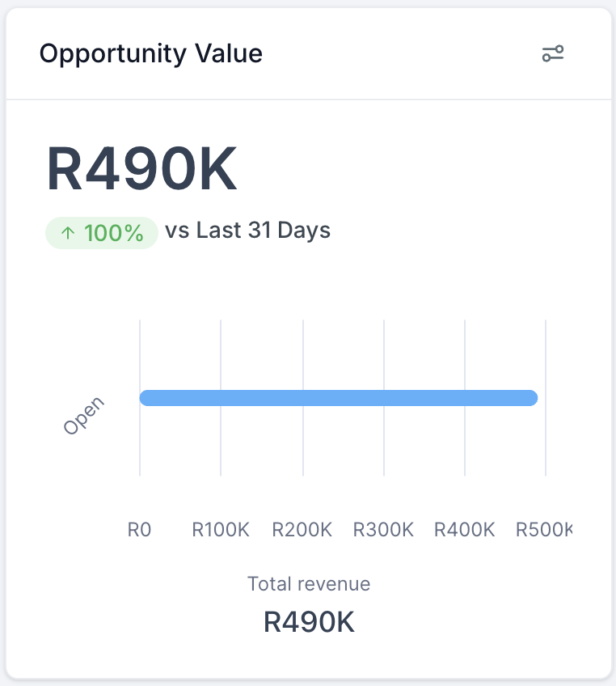
Task: Click the R0 axis label
Action: [139, 529]
